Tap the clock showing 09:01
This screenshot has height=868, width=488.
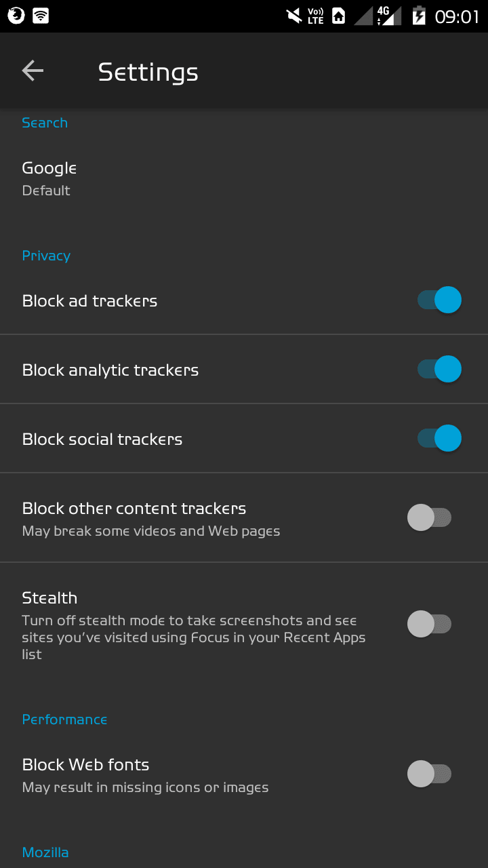[x=457, y=16]
